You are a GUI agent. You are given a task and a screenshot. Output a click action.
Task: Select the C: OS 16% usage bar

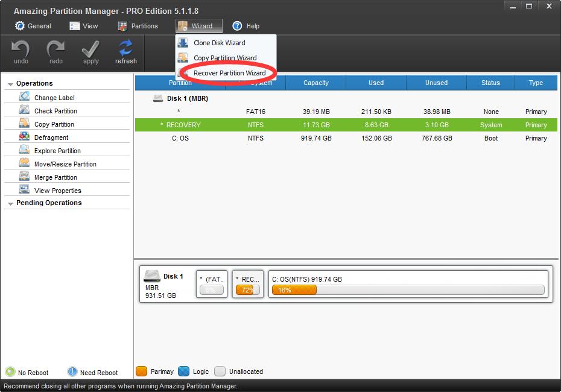(408, 290)
